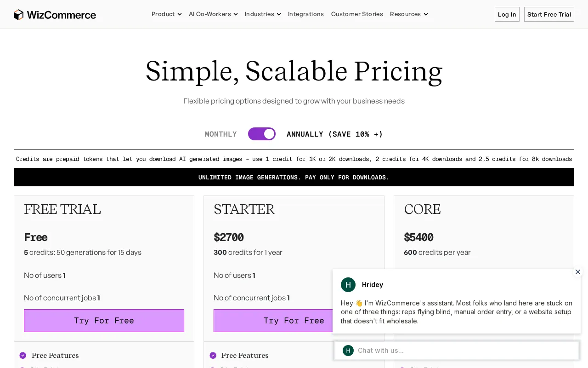Go to Integrations page
The image size is (588, 368).
pos(306,14)
